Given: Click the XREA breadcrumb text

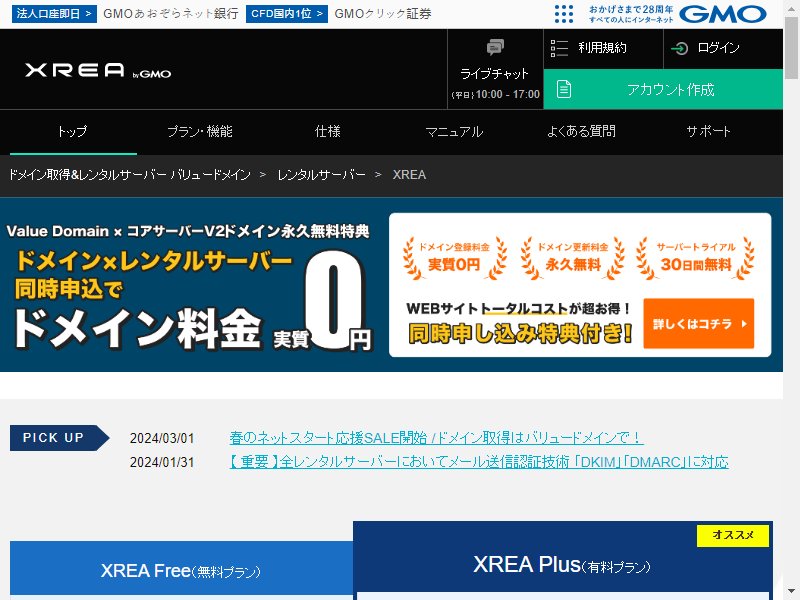Looking at the screenshot, I should (409, 175).
